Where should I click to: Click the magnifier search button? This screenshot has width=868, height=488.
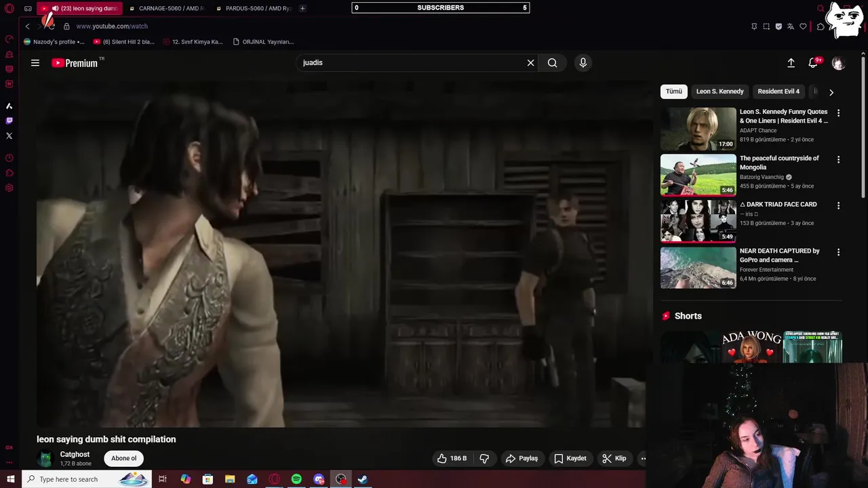coord(553,63)
